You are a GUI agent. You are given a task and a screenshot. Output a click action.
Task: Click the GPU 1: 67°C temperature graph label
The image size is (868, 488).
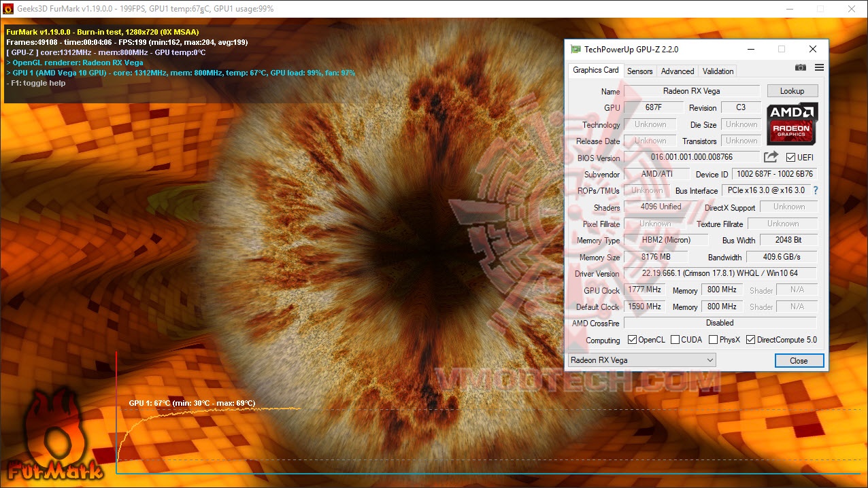point(192,403)
